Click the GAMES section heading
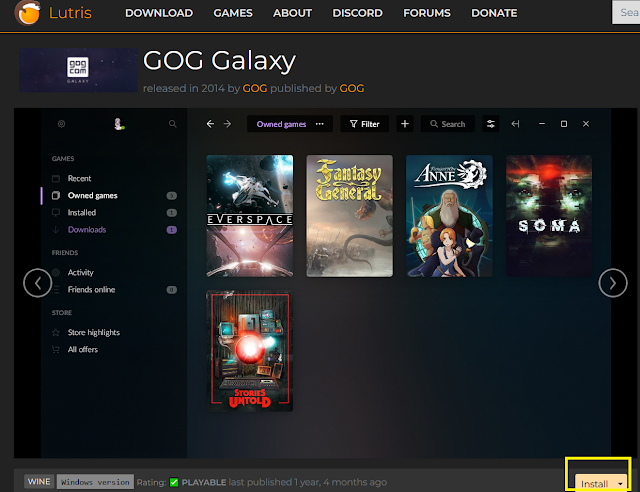Screen dimensions: 640x492 [x=63, y=158]
